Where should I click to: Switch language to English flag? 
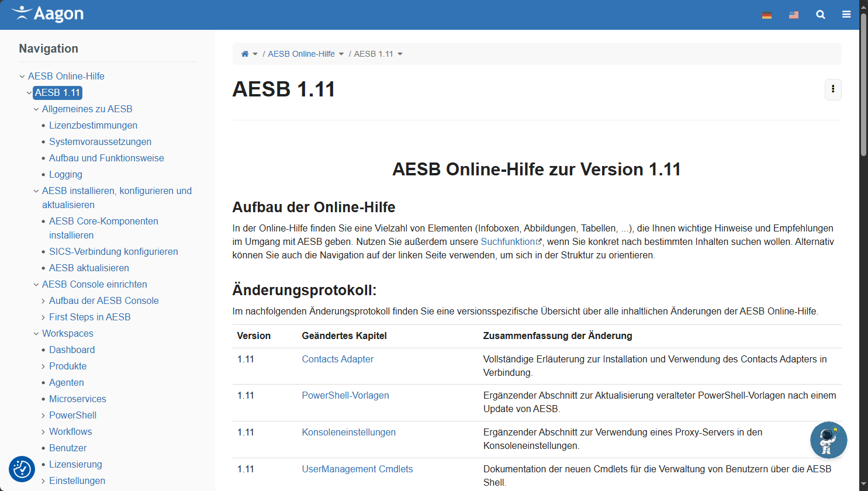(x=794, y=15)
